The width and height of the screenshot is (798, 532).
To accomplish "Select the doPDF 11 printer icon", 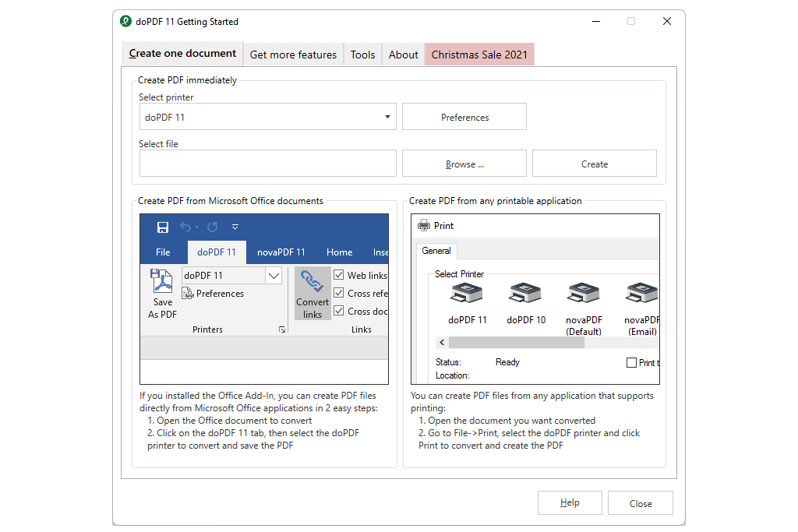I will (467, 294).
